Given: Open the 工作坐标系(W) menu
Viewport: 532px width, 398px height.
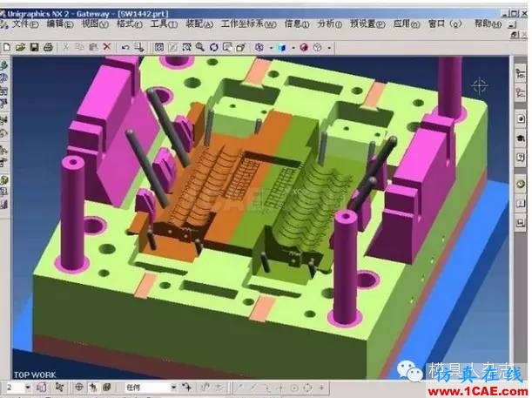Looking at the screenshot, I should pyautogui.click(x=249, y=24).
